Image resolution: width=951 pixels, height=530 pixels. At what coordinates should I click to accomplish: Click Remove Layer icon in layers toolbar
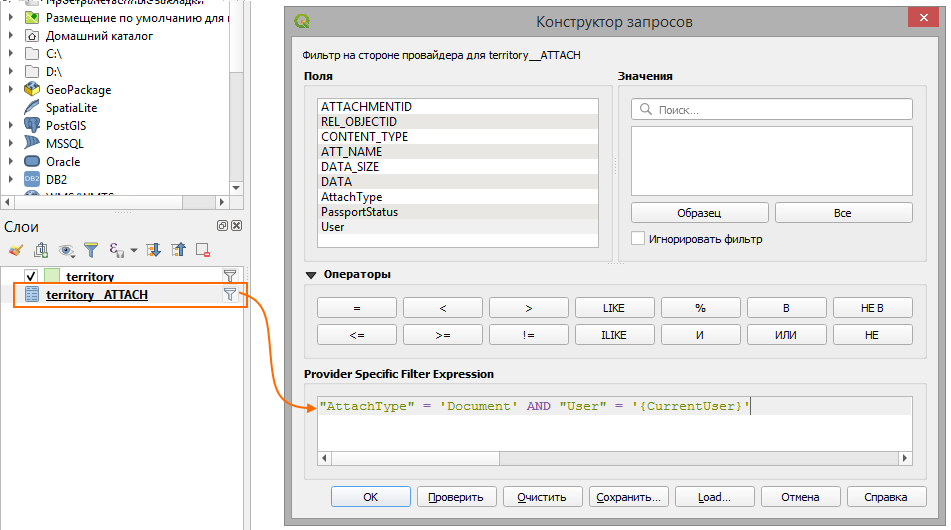(x=203, y=250)
